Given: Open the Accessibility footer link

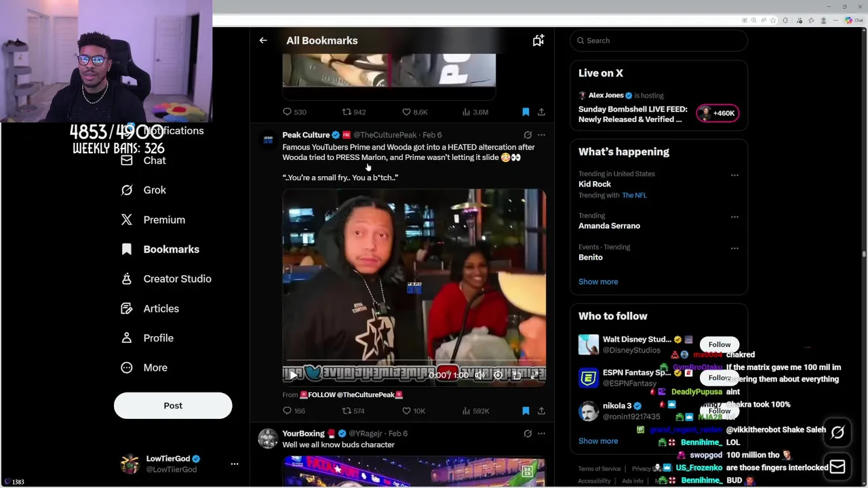Looking at the screenshot, I should pos(595,481).
